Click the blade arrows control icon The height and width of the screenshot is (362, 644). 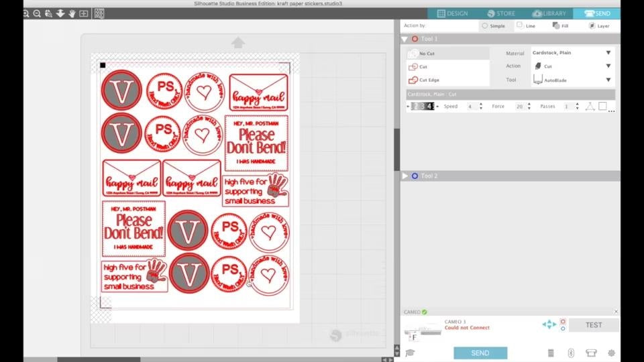549,324
